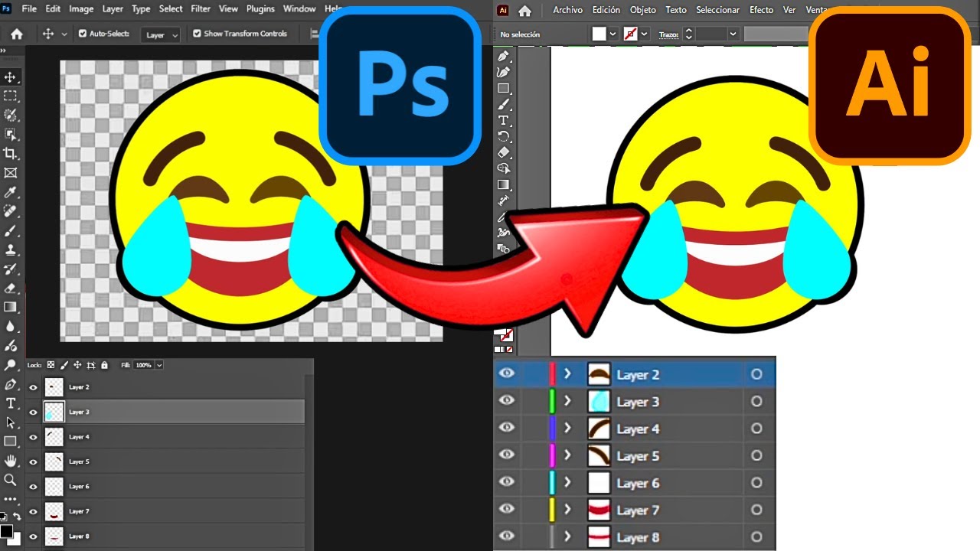Expand Layer 7 in Illustrator Layers panel
980x551 pixels.
567,510
